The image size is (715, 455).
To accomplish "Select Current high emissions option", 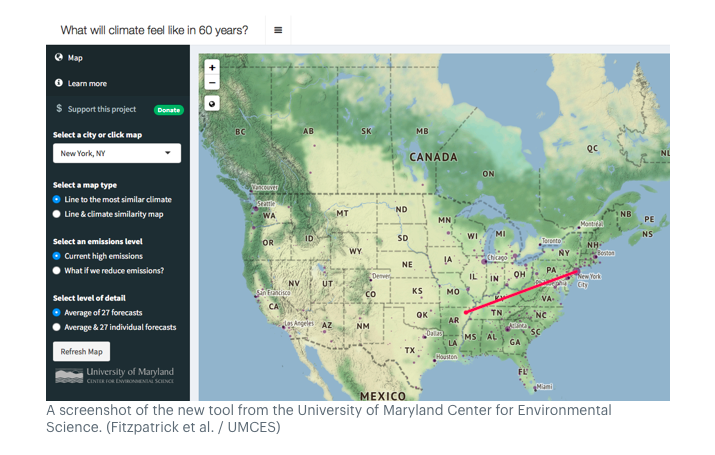I will (57, 256).
